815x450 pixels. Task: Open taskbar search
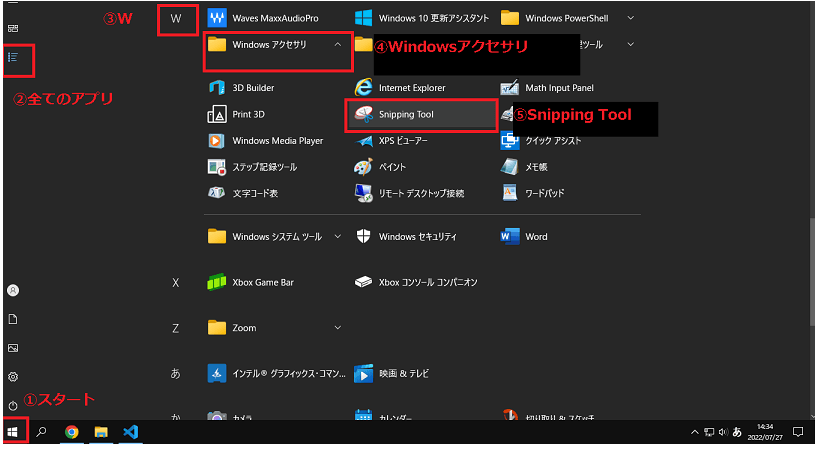(42, 432)
